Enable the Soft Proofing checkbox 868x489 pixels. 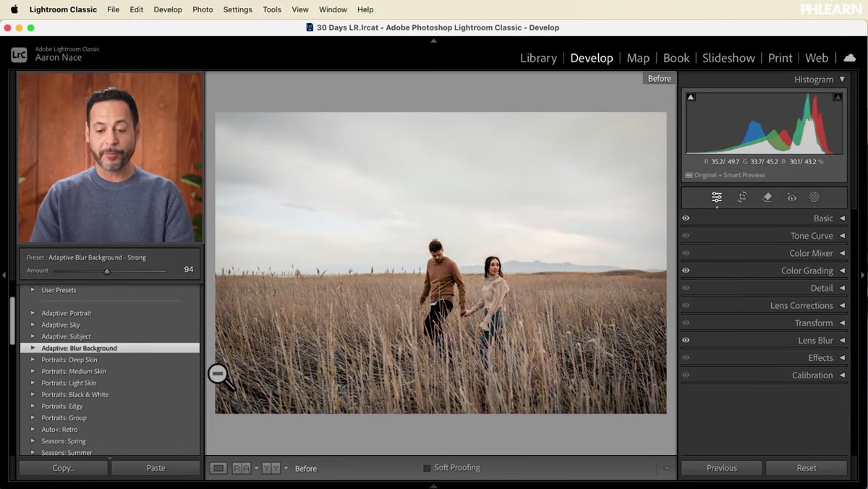click(427, 468)
